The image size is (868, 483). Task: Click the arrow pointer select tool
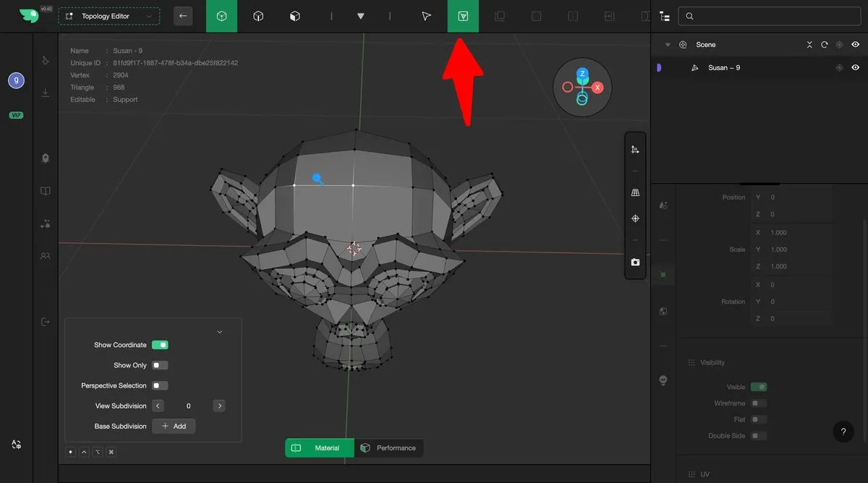(426, 16)
